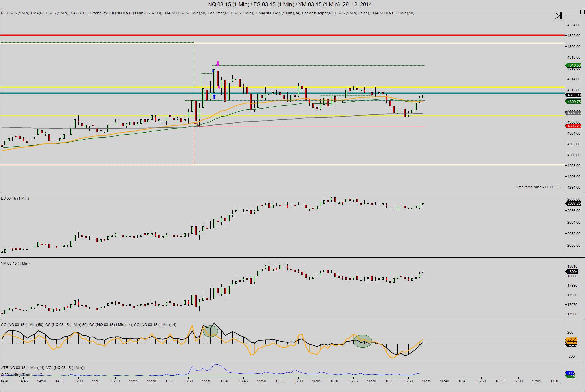Click the orange 76,31 CCI value marker
The image size is (585, 392).
572,339
